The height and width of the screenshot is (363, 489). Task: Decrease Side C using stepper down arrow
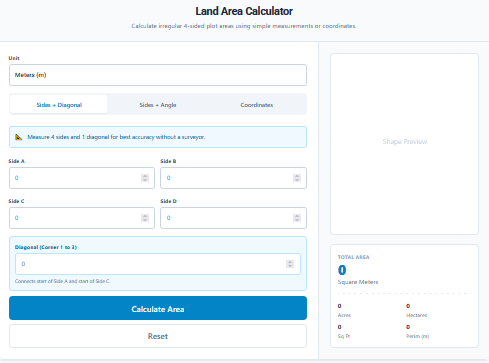pyautogui.click(x=145, y=220)
